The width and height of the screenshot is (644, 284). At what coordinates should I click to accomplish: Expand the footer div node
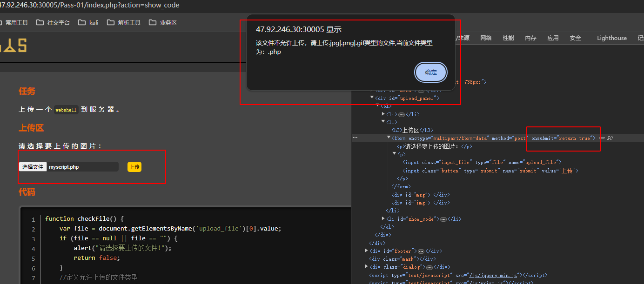367,251
